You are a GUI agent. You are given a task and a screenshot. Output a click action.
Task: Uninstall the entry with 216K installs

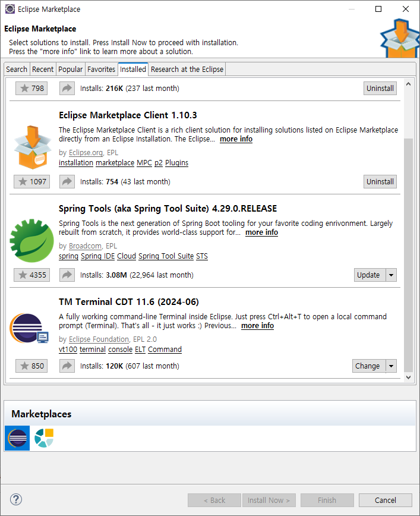(x=380, y=88)
